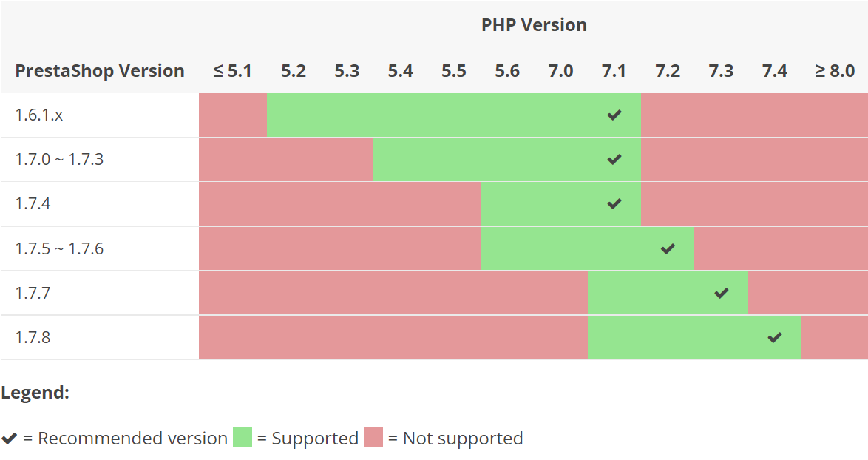The image size is (868, 460).
Task: Select the 1.6.1.x row label
Action: coord(39,115)
